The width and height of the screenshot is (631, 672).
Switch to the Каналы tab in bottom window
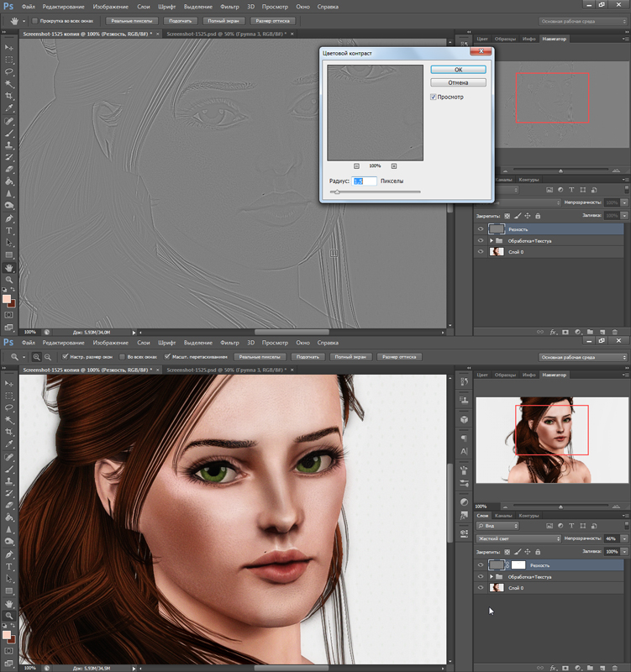[x=503, y=516]
